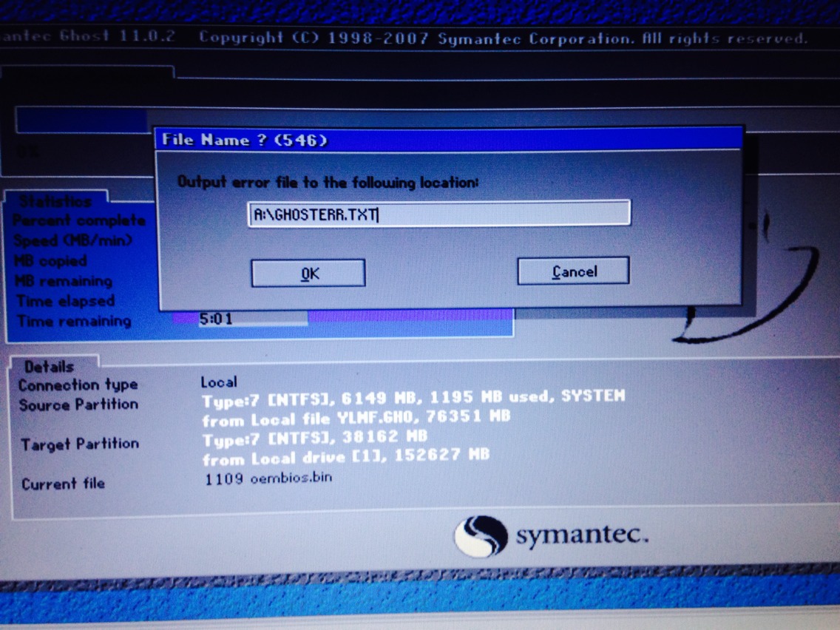The image size is (840, 630).
Task: Click the 'from Local file YLMF.GHO' line
Action: tap(356, 418)
